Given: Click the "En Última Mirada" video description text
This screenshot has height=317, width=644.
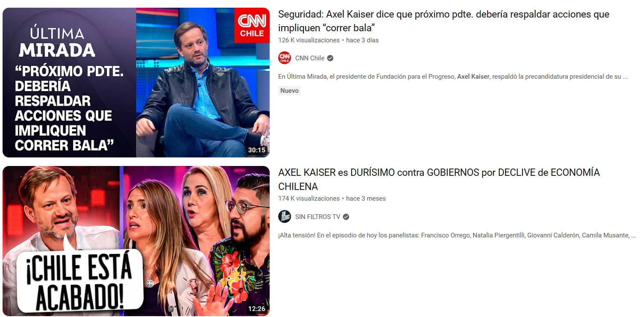Looking at the screenshot, I should pos(453,77).
